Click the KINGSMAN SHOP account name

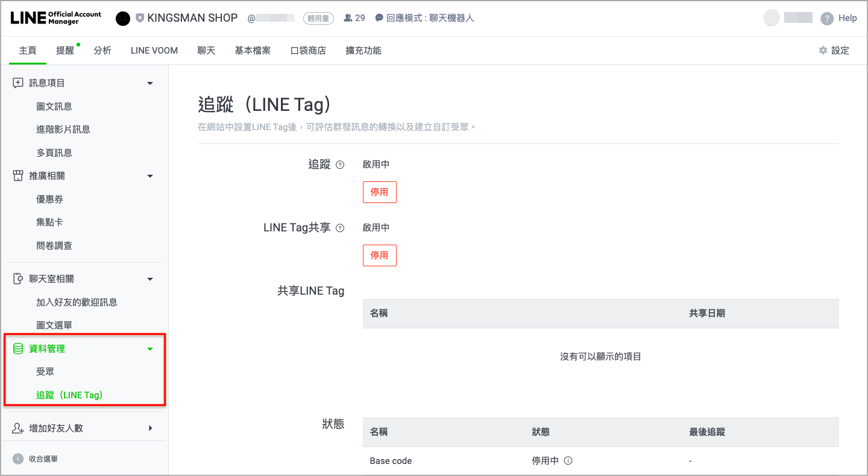point(192,18)
